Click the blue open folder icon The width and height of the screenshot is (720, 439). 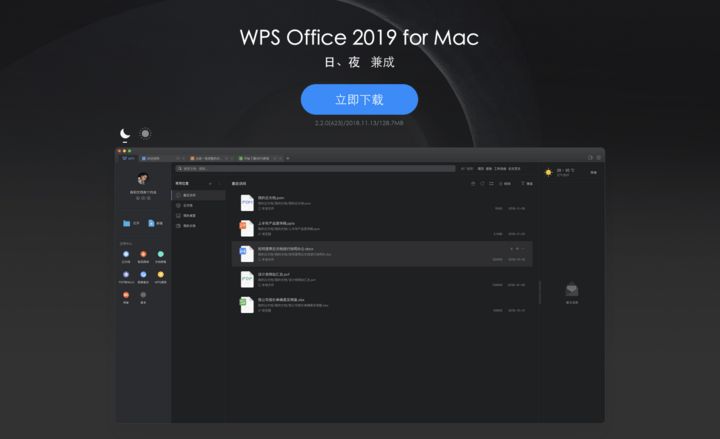127,223
